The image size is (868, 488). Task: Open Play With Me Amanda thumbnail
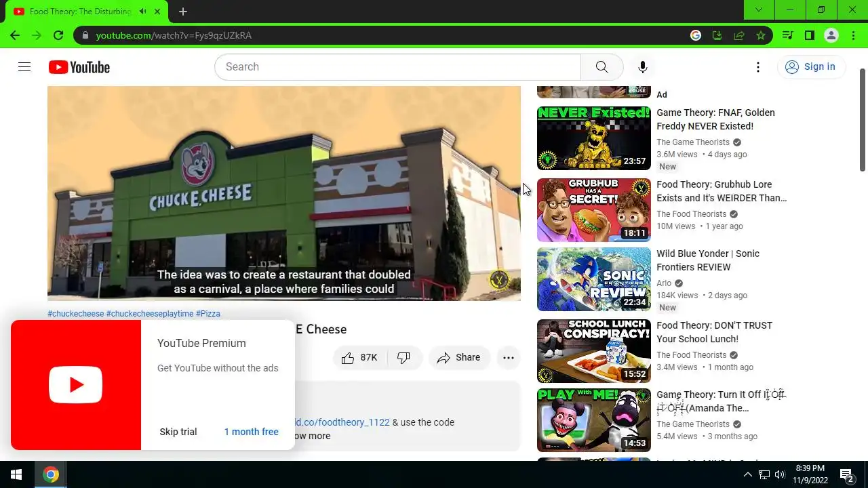click(x=594, y=420)
